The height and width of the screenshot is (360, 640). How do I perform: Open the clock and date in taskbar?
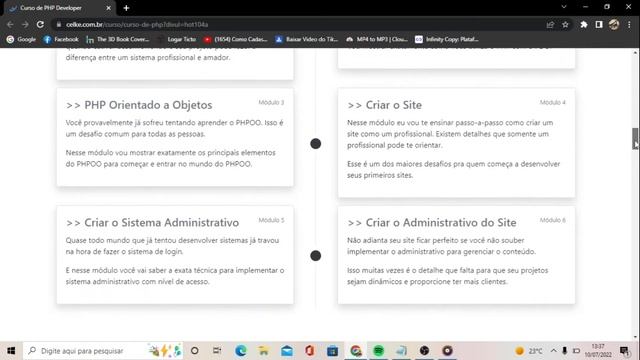tap(598, 351)
